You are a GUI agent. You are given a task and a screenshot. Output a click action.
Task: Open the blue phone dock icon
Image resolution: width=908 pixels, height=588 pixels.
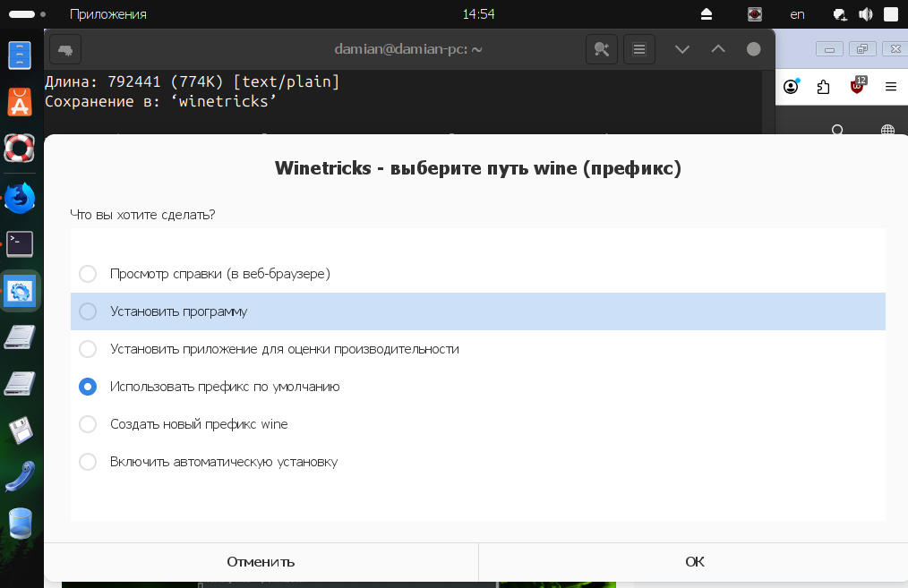(21, 477)
